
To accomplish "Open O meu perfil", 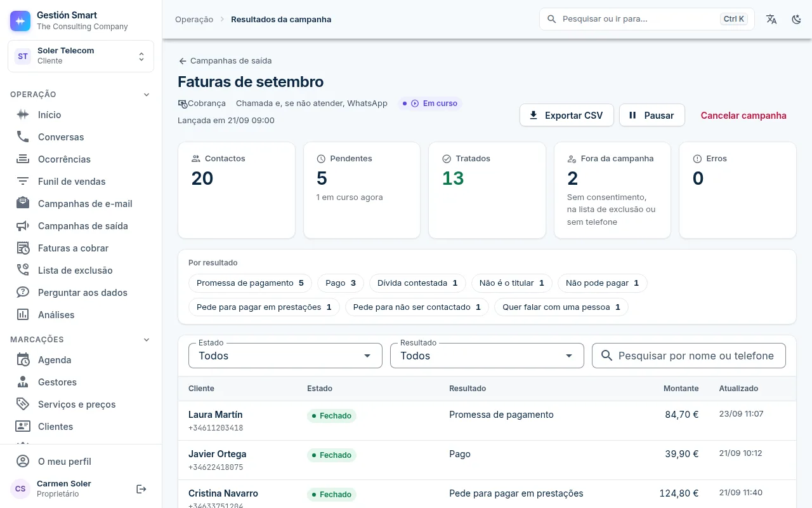I will [81, 462].
